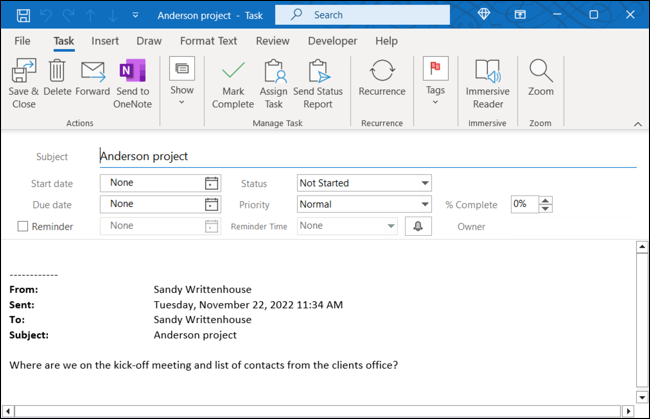Click the reminder sound bell button
Viewport: 650px width, 419px height.
tap(418, 226)
